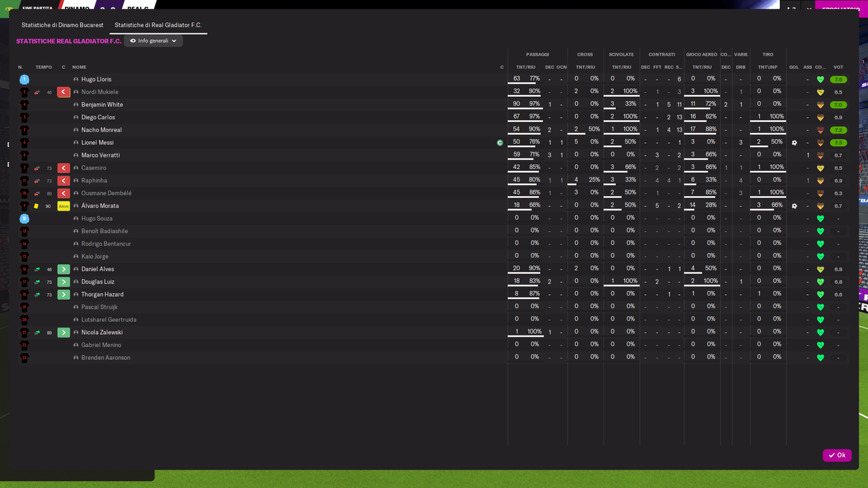Sort by the DRB column header
The height and width of the screenshot is (488, 868).
point(741,67)
